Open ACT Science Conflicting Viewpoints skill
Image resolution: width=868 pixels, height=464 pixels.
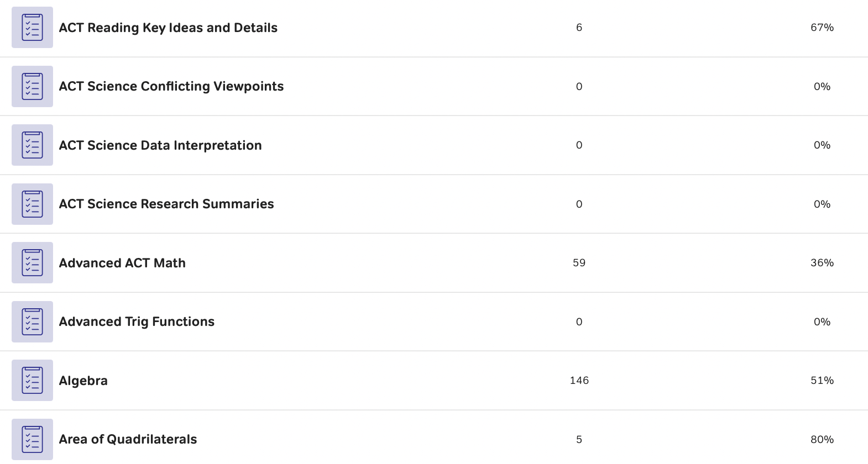[x=171, y=86]
